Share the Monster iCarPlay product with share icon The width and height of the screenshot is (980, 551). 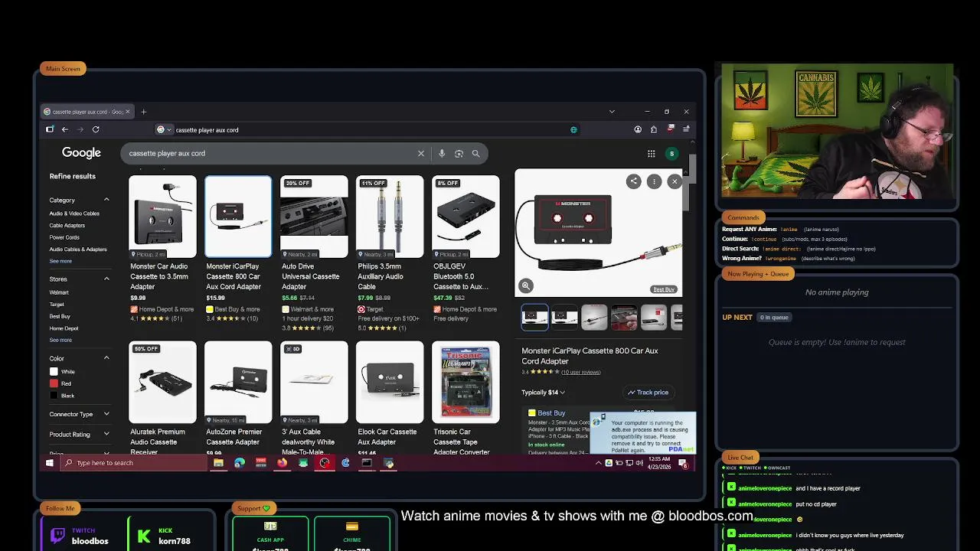(x=633, y=181)
